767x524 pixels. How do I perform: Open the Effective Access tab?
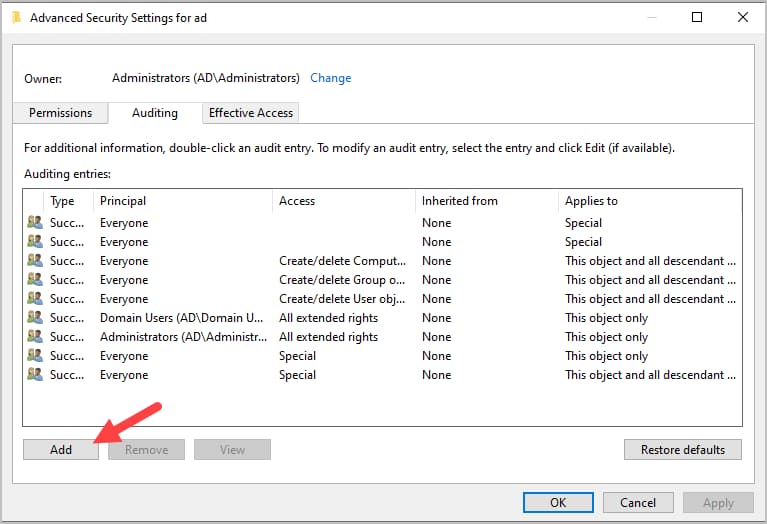coord(251,113)
